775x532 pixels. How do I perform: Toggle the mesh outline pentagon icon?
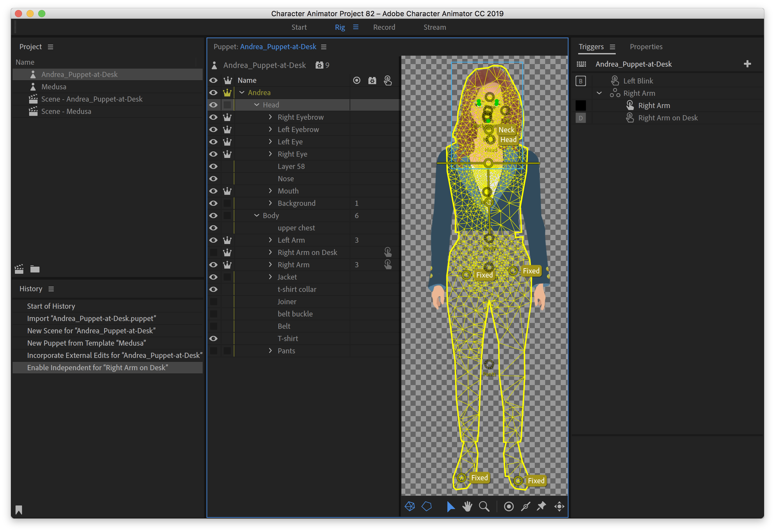coord(427,506)
